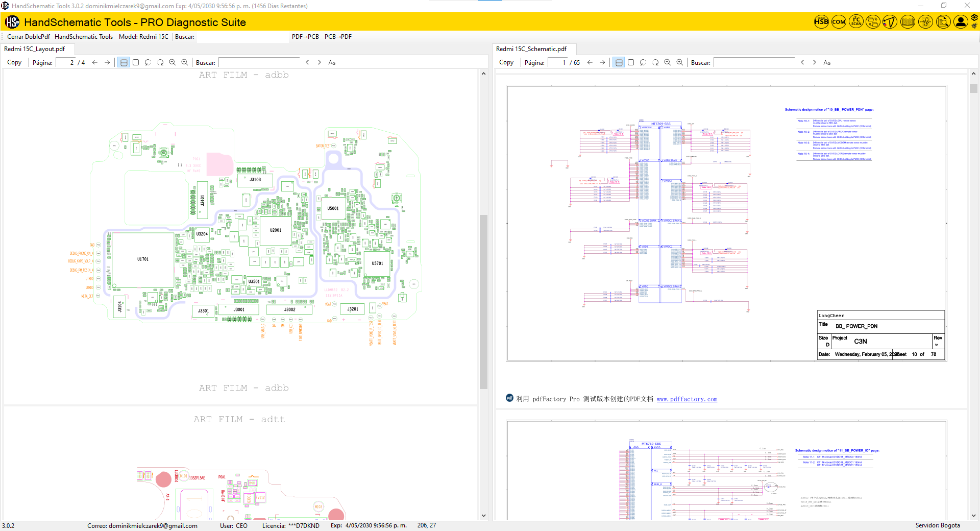Click Copy button in Layout PDF toolbar
The width and height of the screenshot is (980, 531).
[x=14, y=62]
